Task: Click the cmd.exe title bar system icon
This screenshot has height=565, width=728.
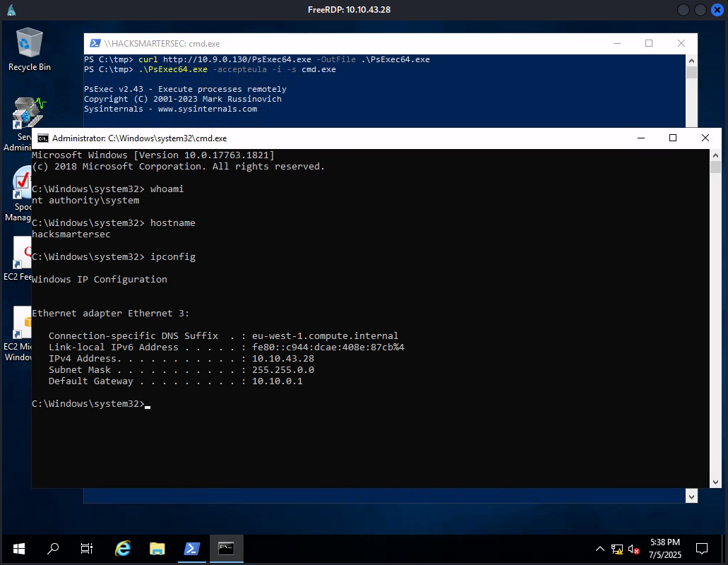Action: click(x=42, y=138)
